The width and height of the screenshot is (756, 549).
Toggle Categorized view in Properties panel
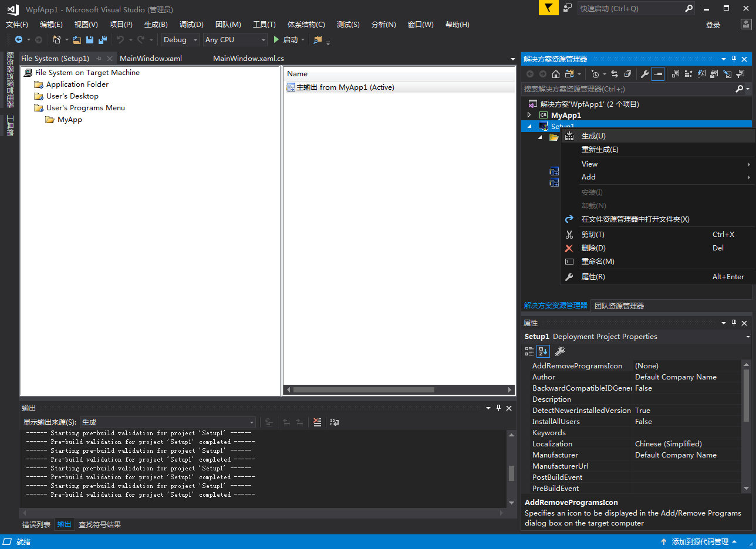(529, 351)
